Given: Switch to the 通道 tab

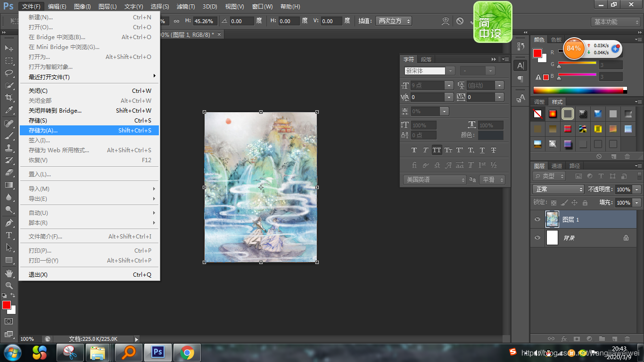Looking at the screenshot, I should pyautogui.click(x=557, y=166).
